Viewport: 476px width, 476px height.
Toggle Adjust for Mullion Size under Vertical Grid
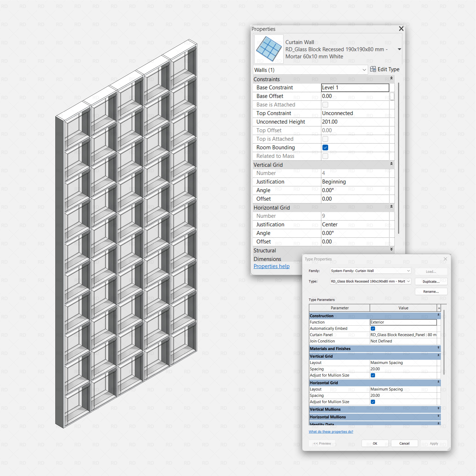click(x=373, y=375)
